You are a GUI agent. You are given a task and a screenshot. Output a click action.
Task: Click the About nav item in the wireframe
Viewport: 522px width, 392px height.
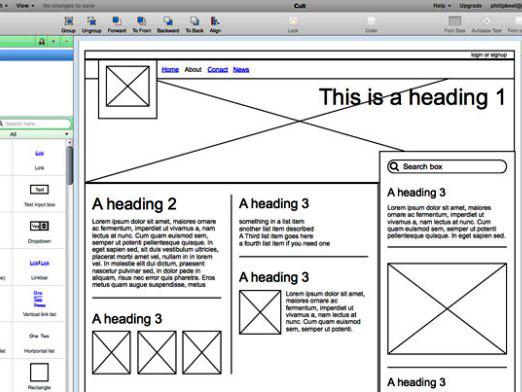193,70
